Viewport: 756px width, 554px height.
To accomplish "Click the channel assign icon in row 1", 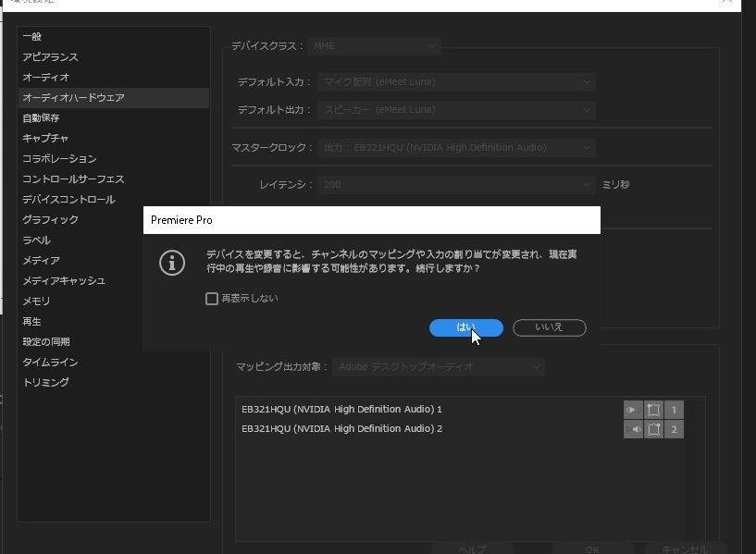I will [654, 410].
